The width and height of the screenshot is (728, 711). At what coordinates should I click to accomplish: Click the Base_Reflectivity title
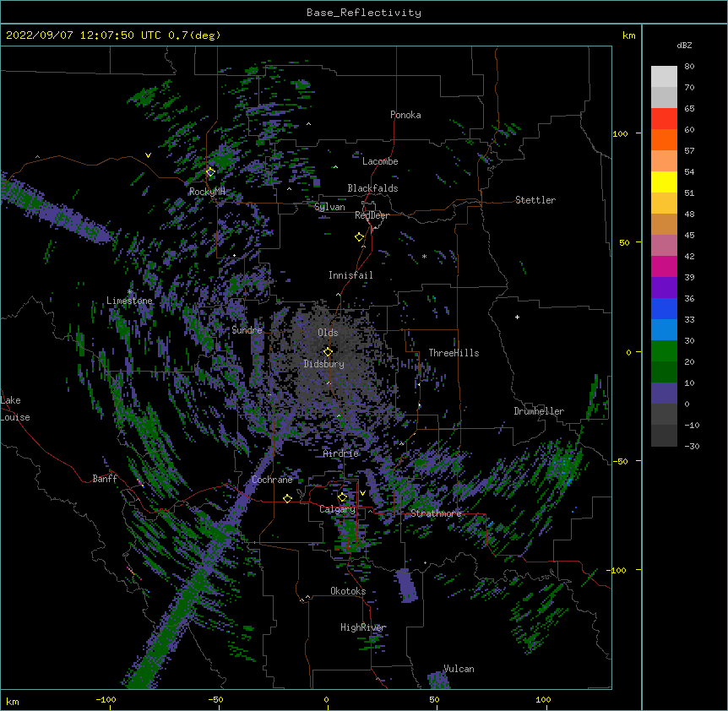pyautogui.click(x=364, y=13)
